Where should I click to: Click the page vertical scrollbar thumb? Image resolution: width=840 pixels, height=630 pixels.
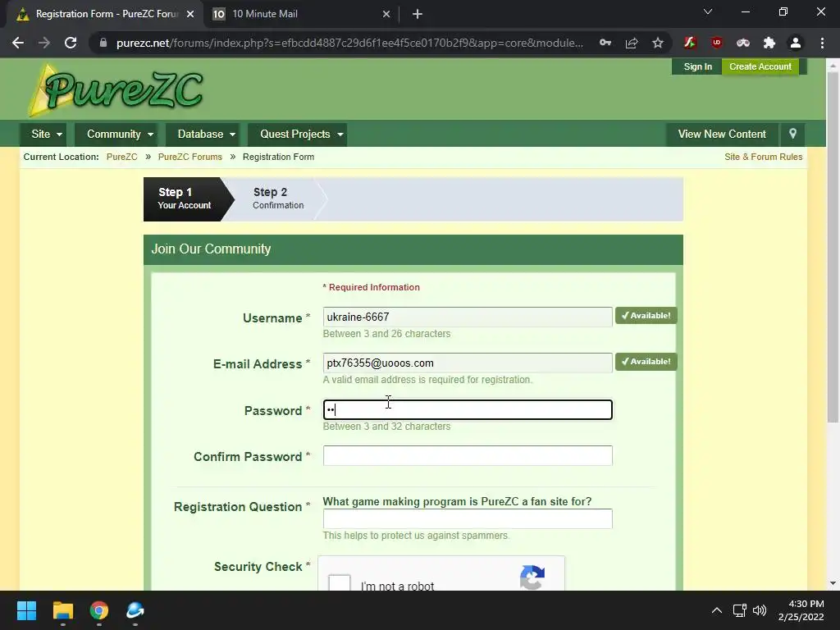pyautogui.click(x=833, y=246)
